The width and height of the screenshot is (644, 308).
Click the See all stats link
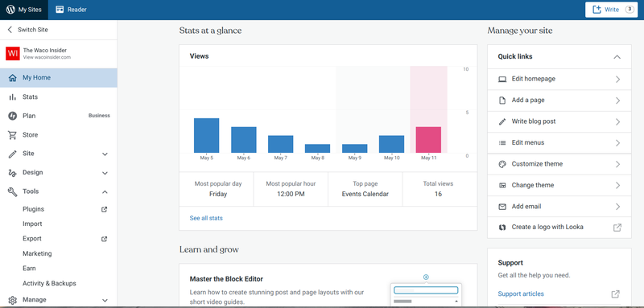click(206, 218)
